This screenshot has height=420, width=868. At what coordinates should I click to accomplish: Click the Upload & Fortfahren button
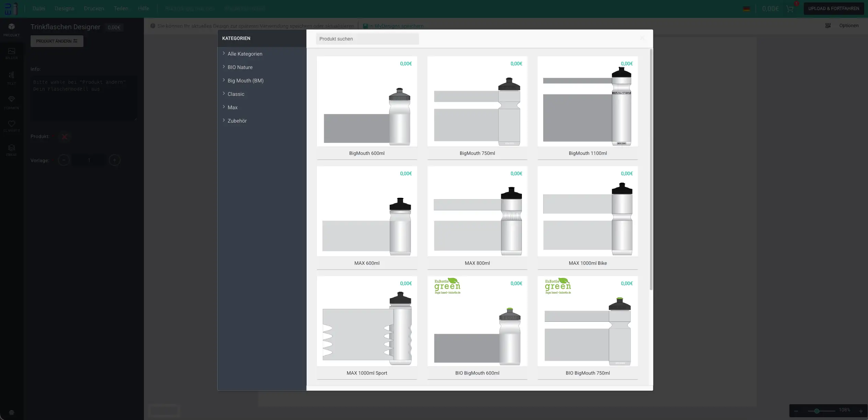834,9
